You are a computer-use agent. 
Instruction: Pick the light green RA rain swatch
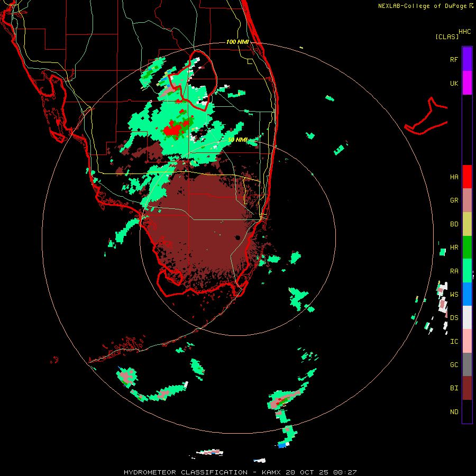pyautogui.click(x=467, y=271)
